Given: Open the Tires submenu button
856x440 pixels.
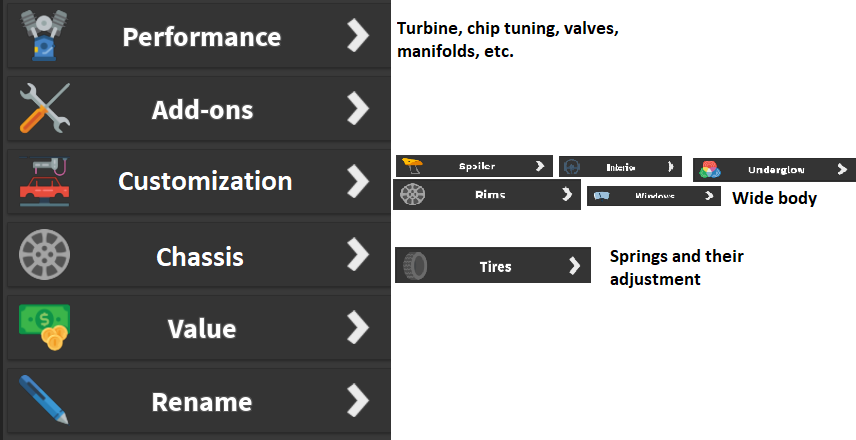Looking at the screenshot, I should [494, 266].
